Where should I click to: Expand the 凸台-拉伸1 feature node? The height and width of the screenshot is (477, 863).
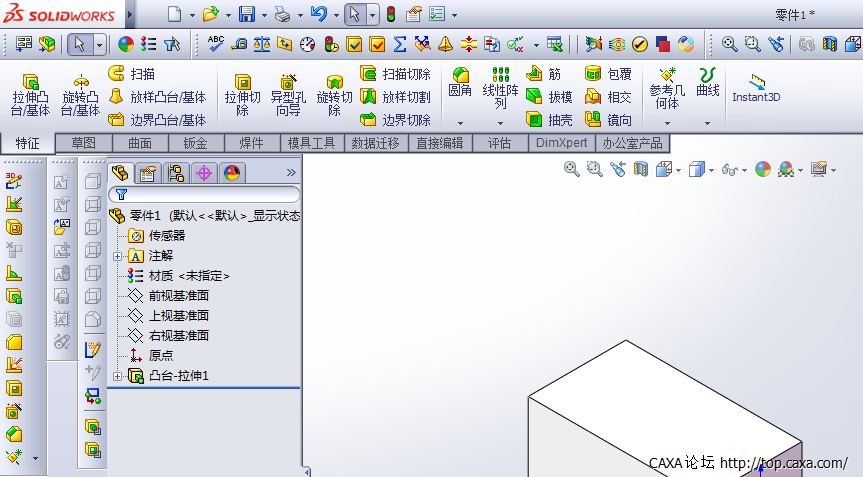point(118,376)
